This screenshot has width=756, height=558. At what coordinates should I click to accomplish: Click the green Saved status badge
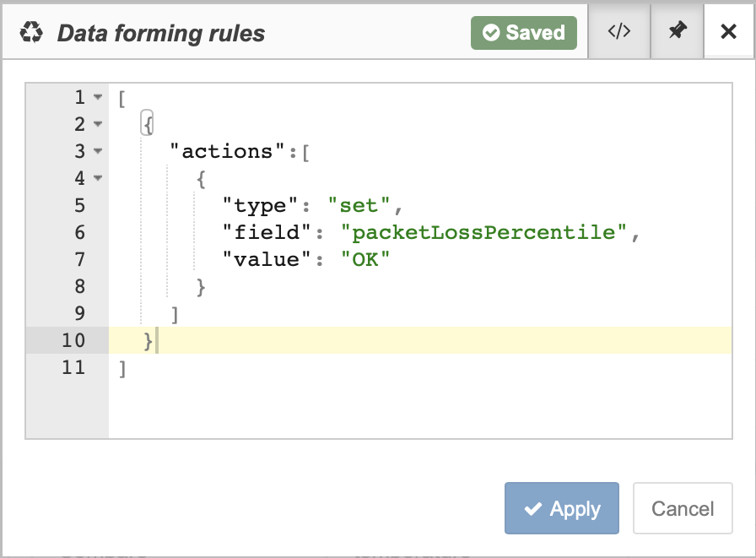click(524, 33)
